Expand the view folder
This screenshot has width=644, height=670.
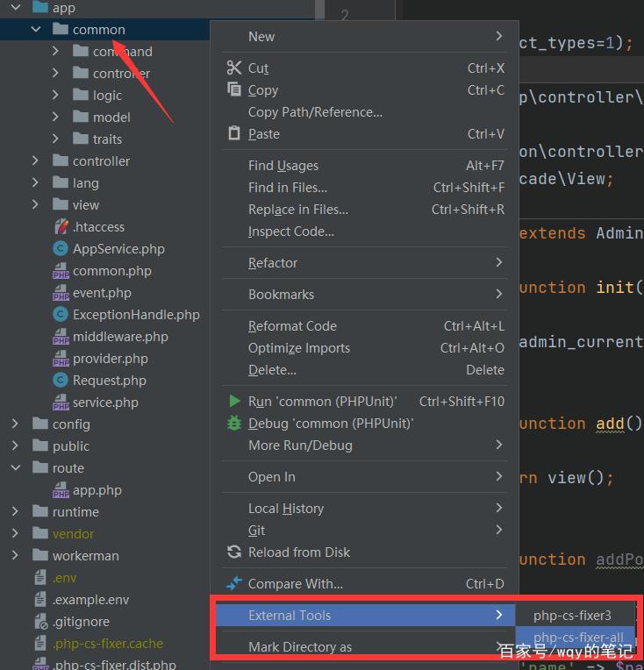[x=35, y=204]
